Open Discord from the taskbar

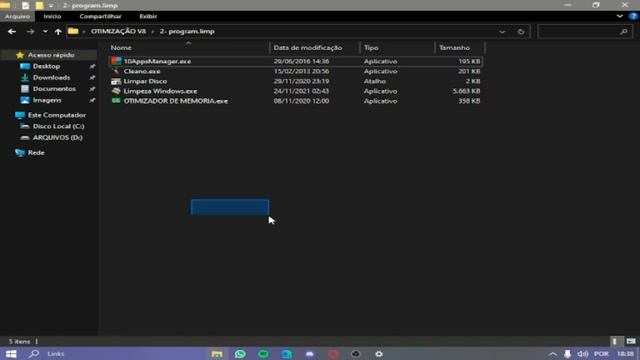pos(310,354)
